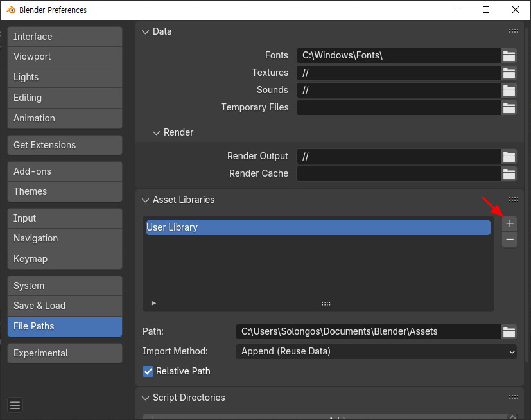Open the Animation preferences tab
Image resolution: width=531 pixels, height=420 pixels.
point(65,118)
